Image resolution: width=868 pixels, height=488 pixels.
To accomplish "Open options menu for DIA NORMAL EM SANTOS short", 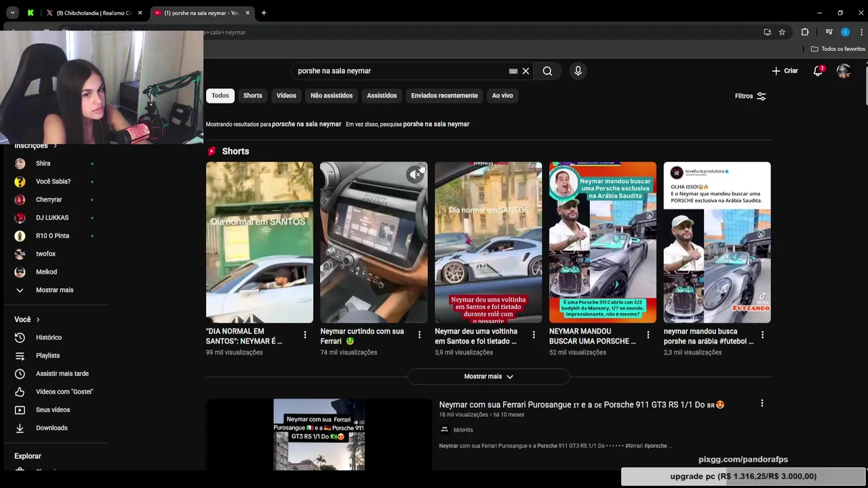I will pyautogui.click(x=305, y=335).
